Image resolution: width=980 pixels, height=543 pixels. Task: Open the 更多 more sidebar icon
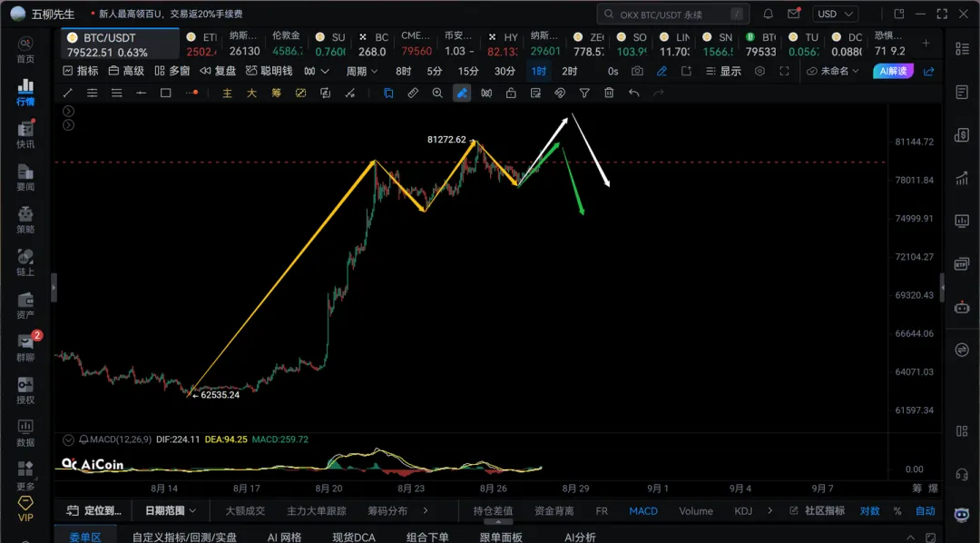[x=25, y=476]
